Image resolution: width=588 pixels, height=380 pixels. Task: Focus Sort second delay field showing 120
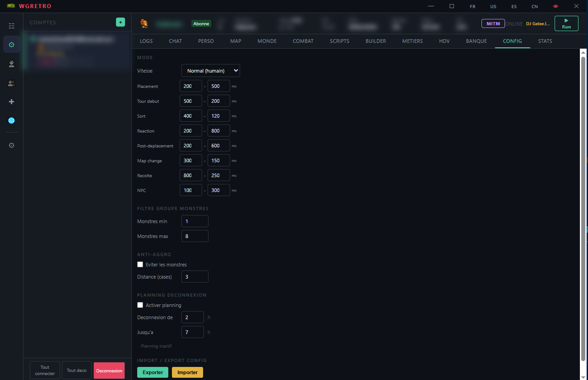[219, 116]
